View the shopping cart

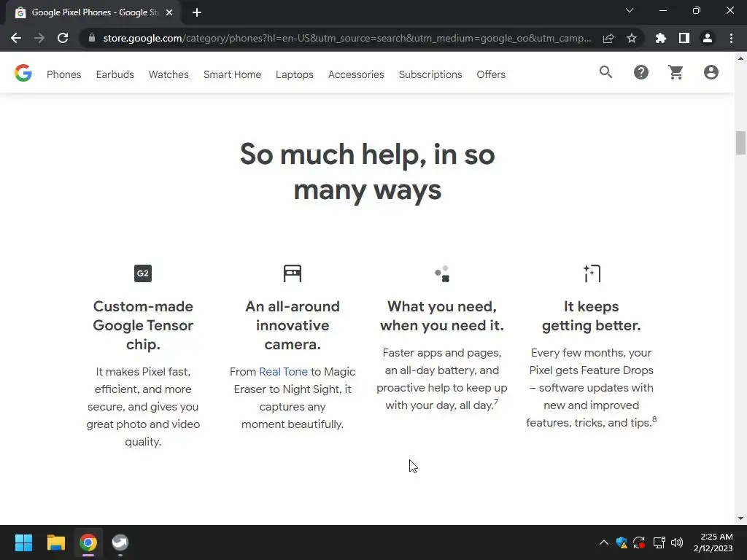(x=676, y=72)
